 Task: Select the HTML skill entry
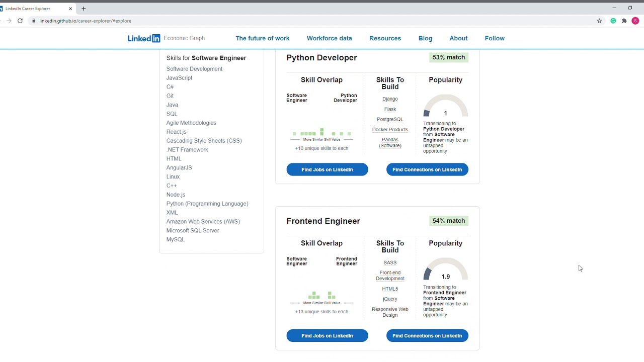click(x=174, y=159)
